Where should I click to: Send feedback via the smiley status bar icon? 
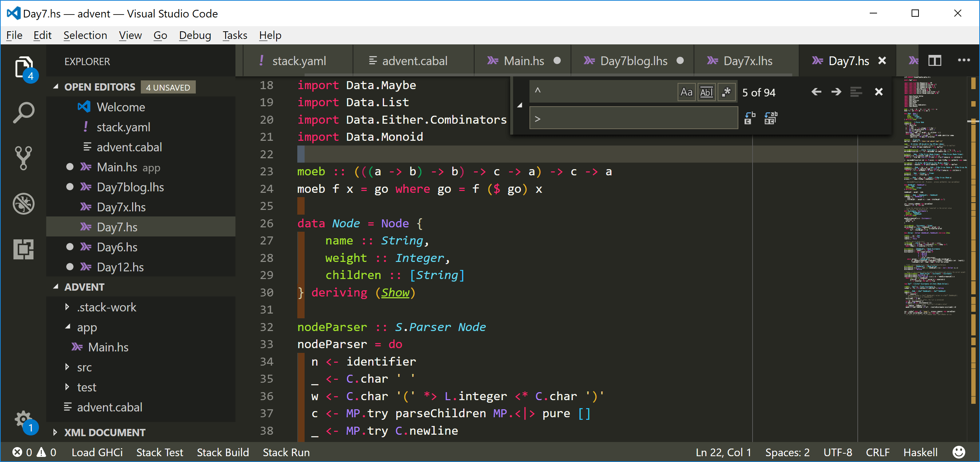959,452
